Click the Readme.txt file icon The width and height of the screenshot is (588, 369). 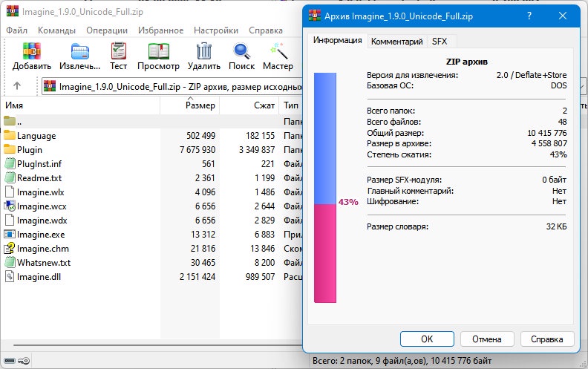tap(10, 177)
